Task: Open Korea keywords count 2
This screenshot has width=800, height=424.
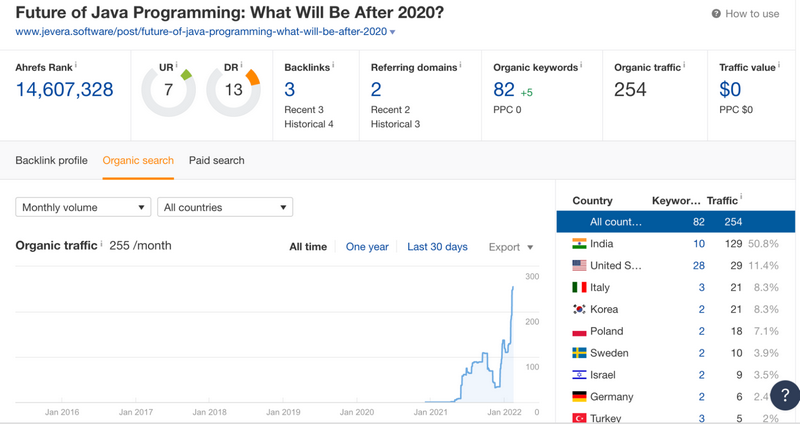Action: tap(702, 310)
